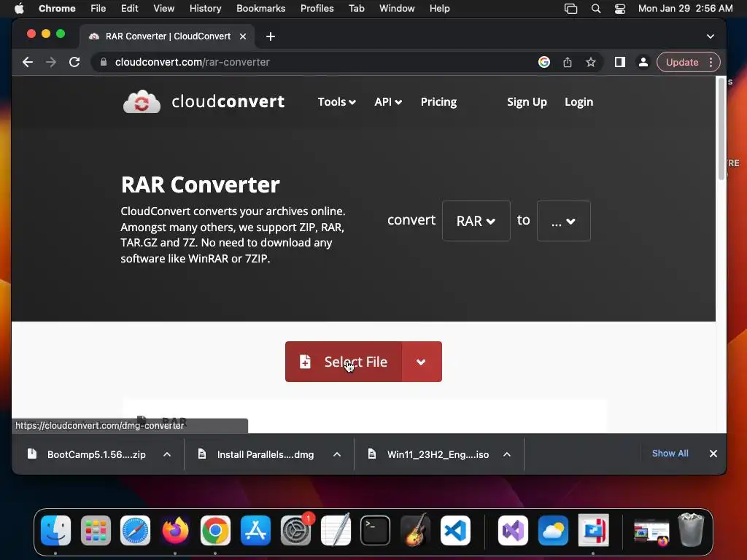This screenshot has width=747, height=560.
Task: Click the Login link
Action: [x=578, y=102]
